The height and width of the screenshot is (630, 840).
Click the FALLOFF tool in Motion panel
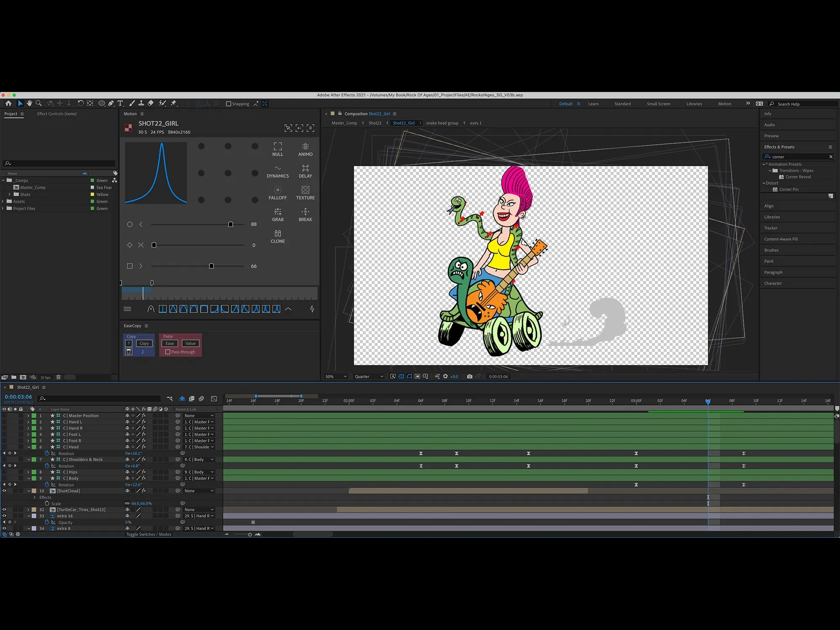click(278, 193)
